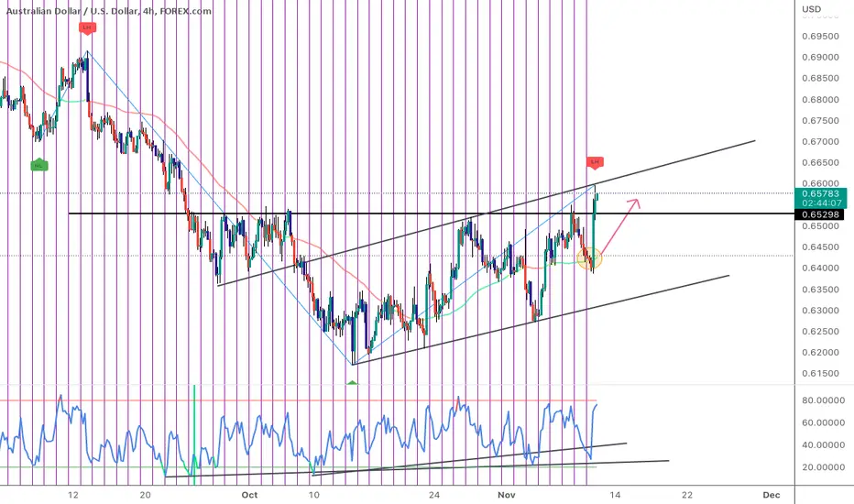Click the horizontal line price label 0.65298

(820, 214)
